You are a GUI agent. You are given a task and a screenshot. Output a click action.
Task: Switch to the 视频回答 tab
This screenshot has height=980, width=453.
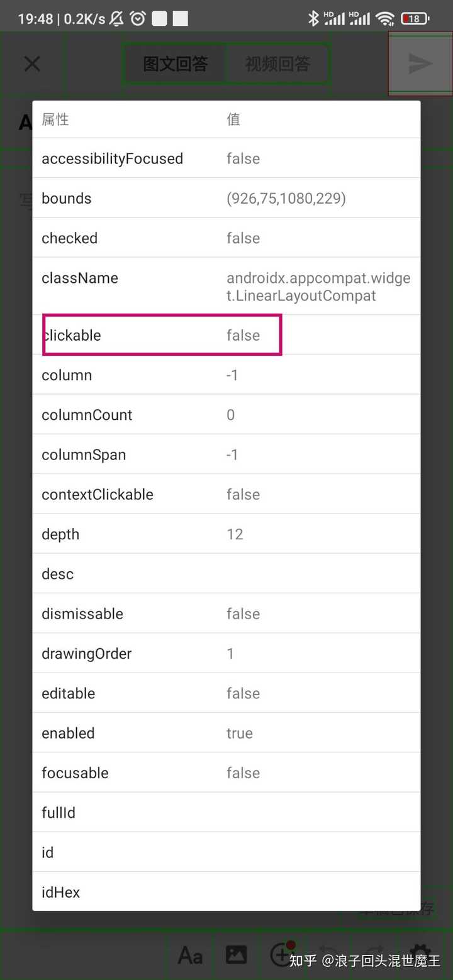[277, 63]
